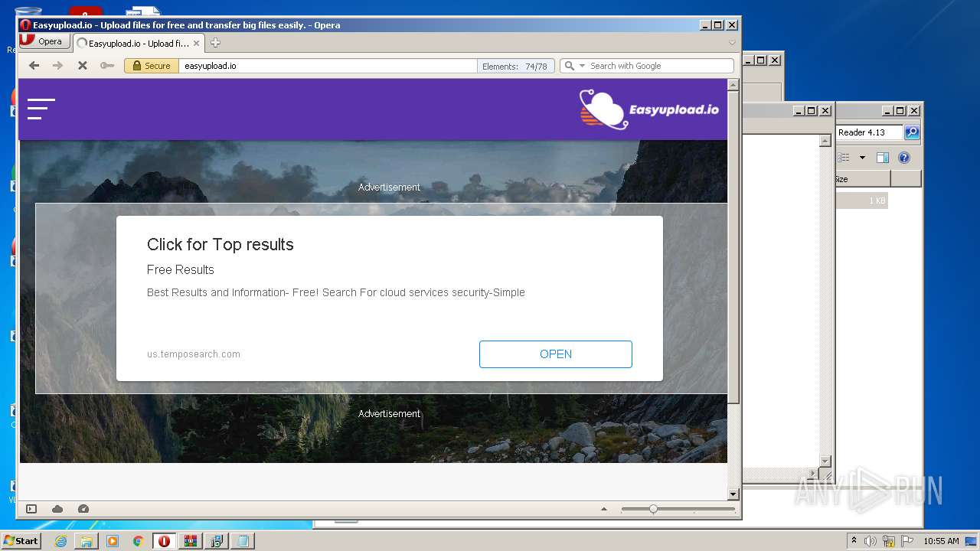The width and height of the screenshot is (980, 551).
Task: Open the notepad taskbar button
Action: tap(242, 541)
